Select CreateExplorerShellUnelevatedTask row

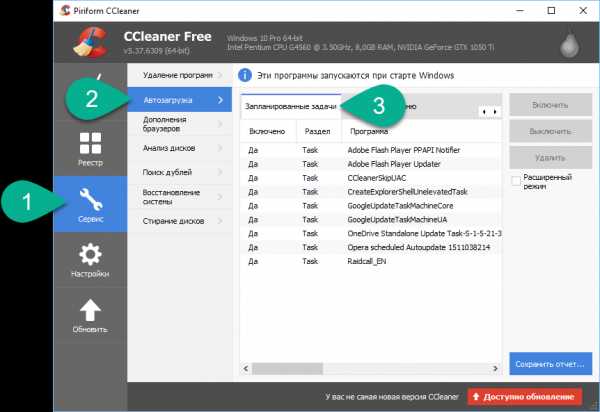[371, 192]
